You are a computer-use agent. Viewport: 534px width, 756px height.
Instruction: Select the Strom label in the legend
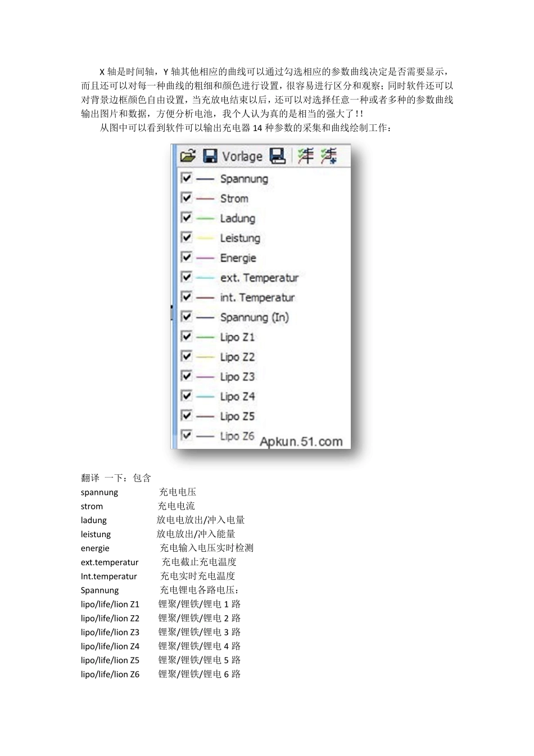click(234, 199)
